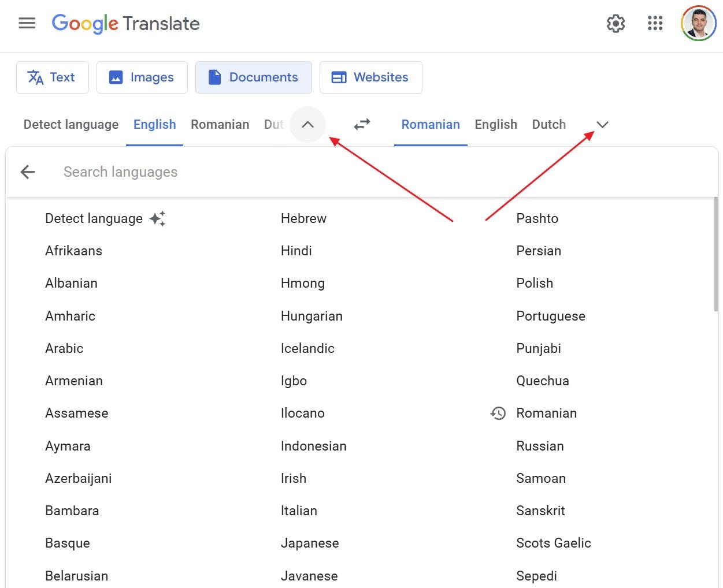Choose the Websites translation mode

pyautogui.click(x=370, y=77)
